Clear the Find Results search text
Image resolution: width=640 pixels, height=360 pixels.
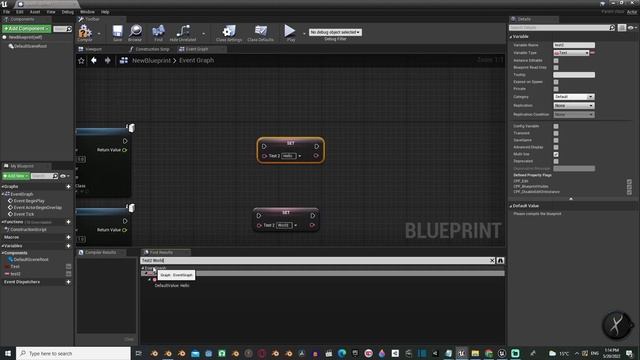[492, 260]
